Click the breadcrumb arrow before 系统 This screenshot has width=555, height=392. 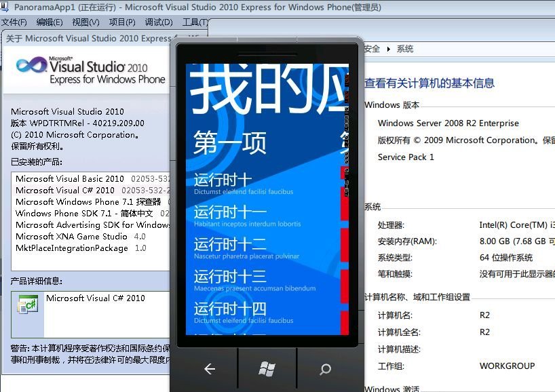pos(388,50)
